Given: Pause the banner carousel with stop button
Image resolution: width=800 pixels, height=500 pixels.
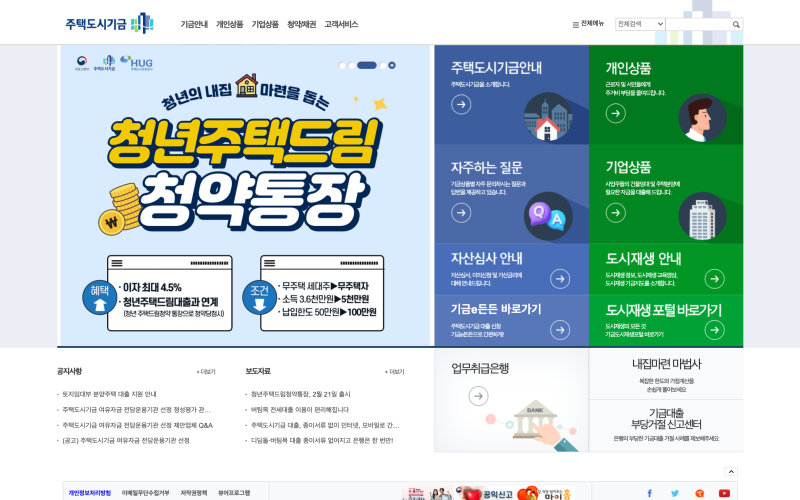Looking at the screenshot, I should coord(392,65).
